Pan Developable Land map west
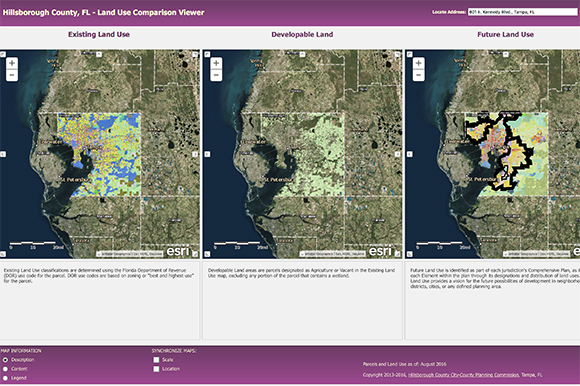This screenshot has height=386, width=580. coord(207,154)
